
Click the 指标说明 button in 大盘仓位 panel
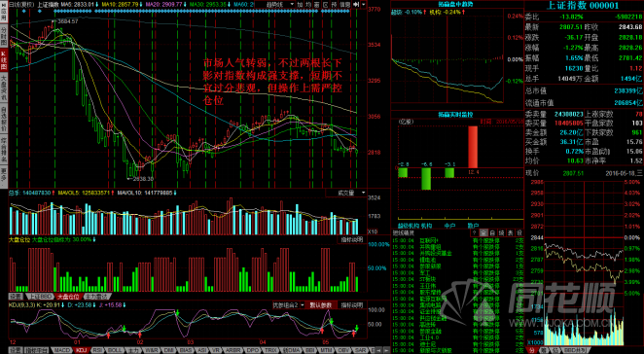(351, 239)
